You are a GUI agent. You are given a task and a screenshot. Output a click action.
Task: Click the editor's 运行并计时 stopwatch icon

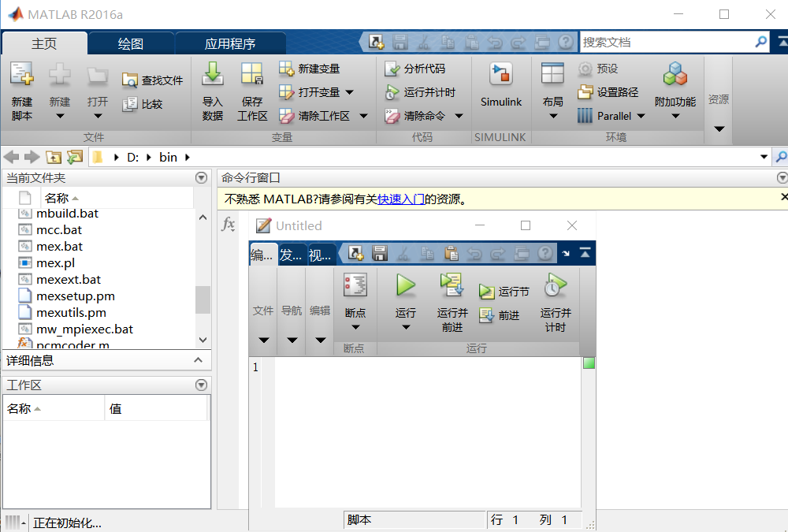click(556, 285)
